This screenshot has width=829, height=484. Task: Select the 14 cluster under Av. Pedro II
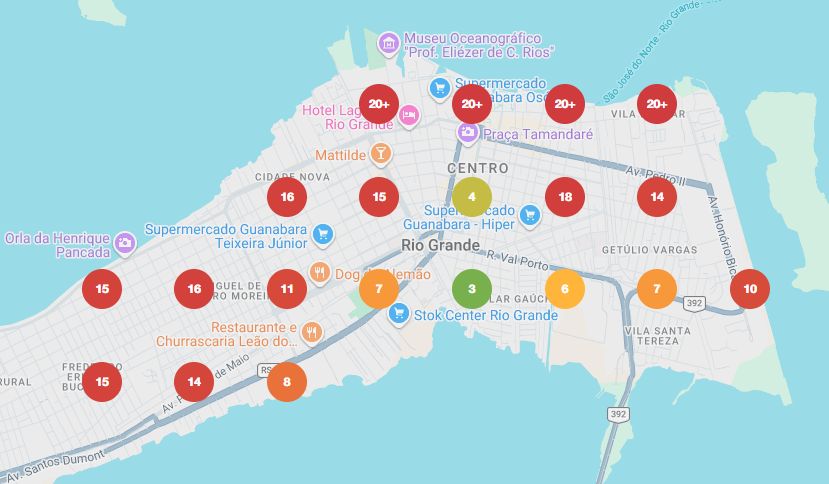(657, 197)
